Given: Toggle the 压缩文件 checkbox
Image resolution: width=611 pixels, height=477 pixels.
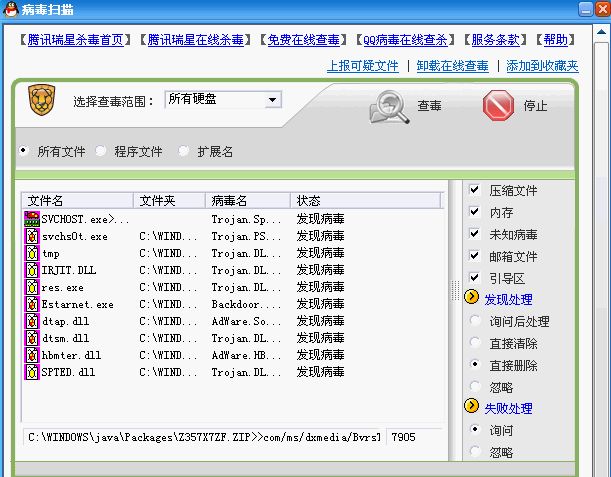Looking at the screenshot, I should [x=474, y=190].
